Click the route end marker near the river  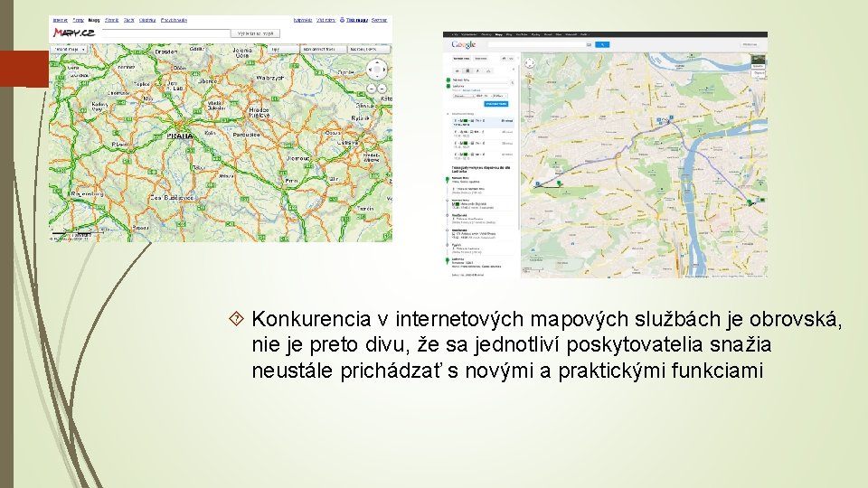tap(750, 203)
